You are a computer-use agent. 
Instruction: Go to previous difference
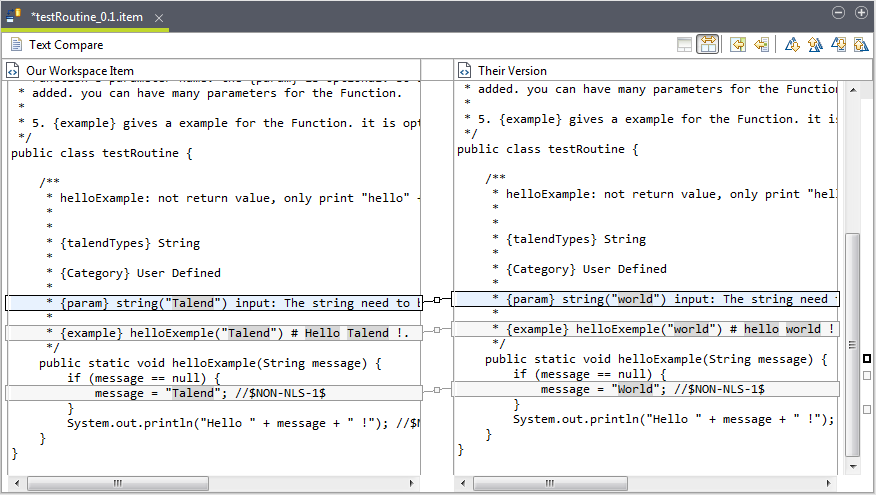coord(815,45)
